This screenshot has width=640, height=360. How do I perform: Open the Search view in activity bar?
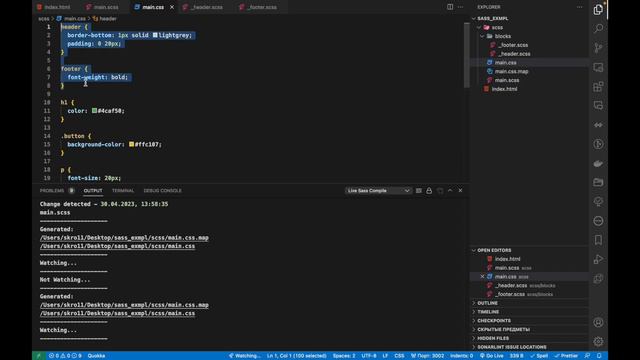[598, 28]
